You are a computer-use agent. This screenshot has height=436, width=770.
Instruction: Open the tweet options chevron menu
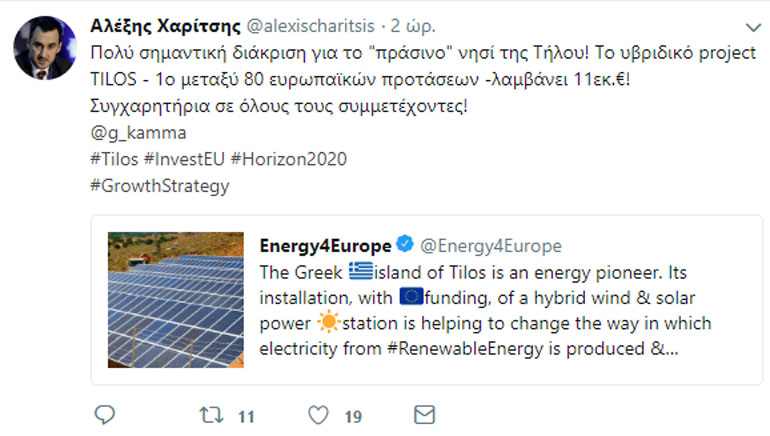[x=753, y=25]
